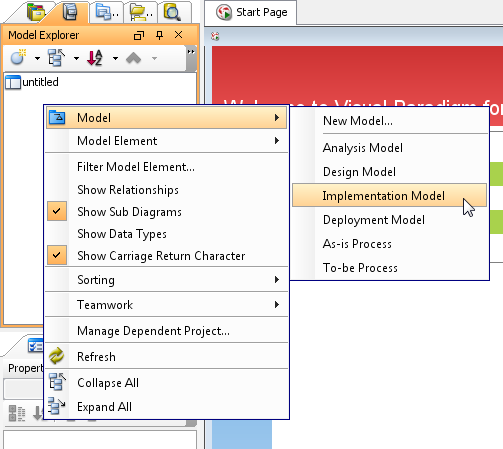Pin the Model Explorer panel
The width and height of the screenshot is (503, 449).
(x=159, y=35)
